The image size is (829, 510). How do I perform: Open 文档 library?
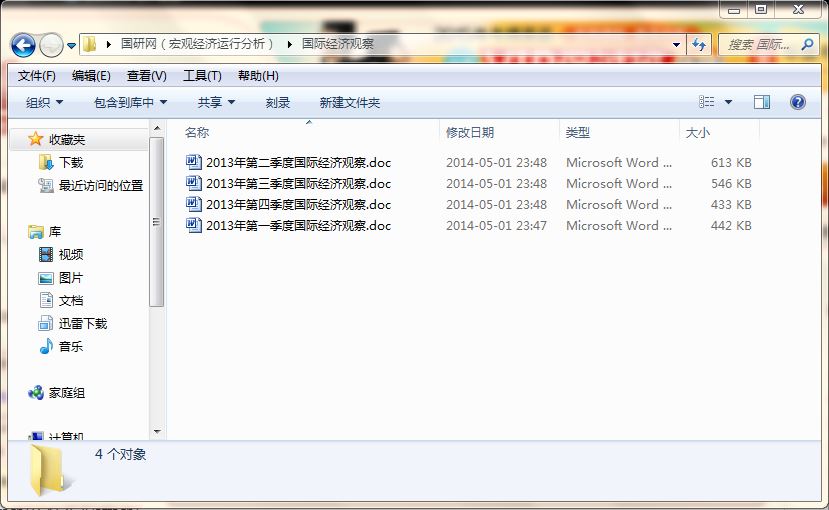71,301
